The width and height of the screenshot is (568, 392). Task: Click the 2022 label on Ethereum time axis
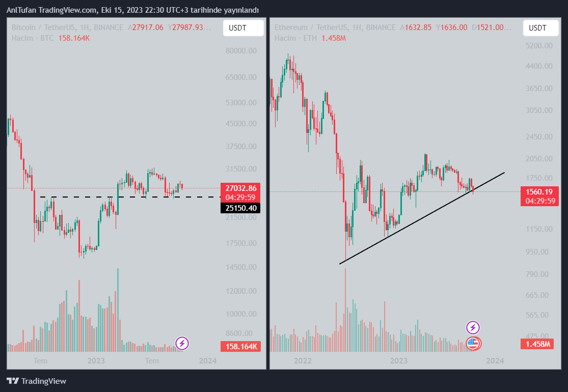(x=303, y=360)
